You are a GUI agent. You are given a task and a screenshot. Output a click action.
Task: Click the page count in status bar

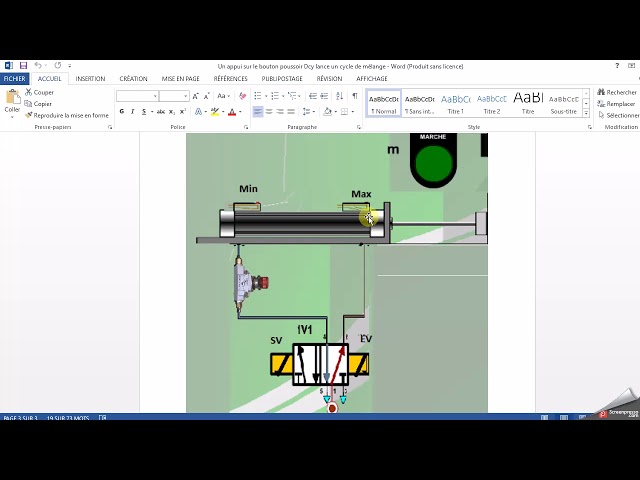tap(20, 418)
